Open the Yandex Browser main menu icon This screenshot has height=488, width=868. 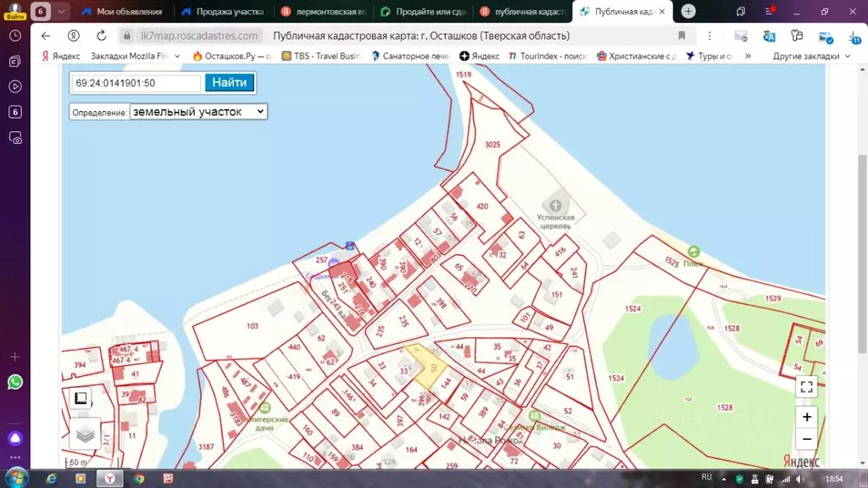coord(769,11)
